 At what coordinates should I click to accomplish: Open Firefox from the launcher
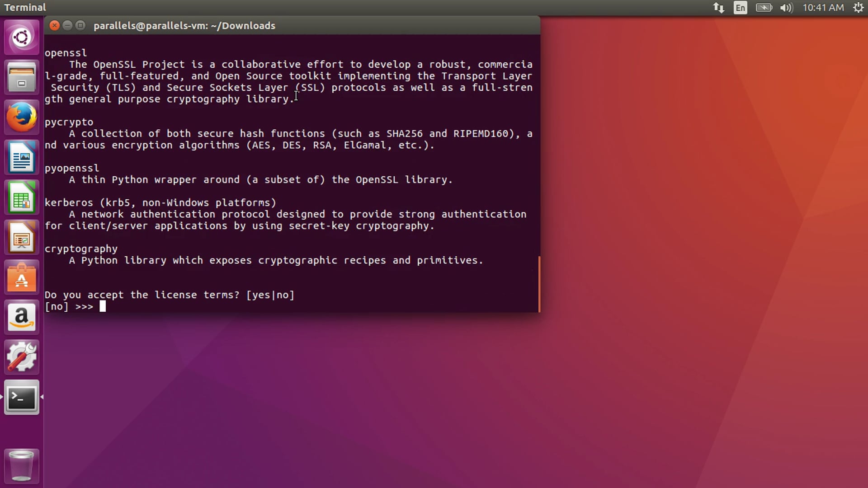22,117
